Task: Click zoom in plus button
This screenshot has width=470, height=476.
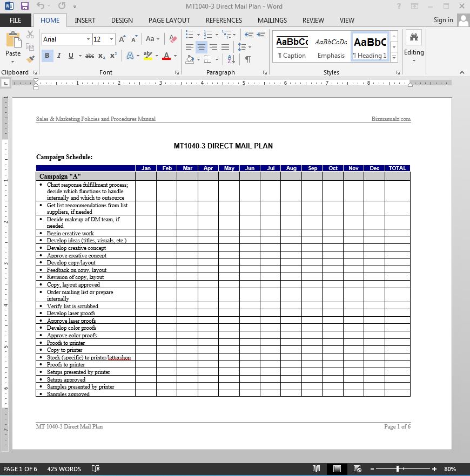Action: [x=434, y=469]
